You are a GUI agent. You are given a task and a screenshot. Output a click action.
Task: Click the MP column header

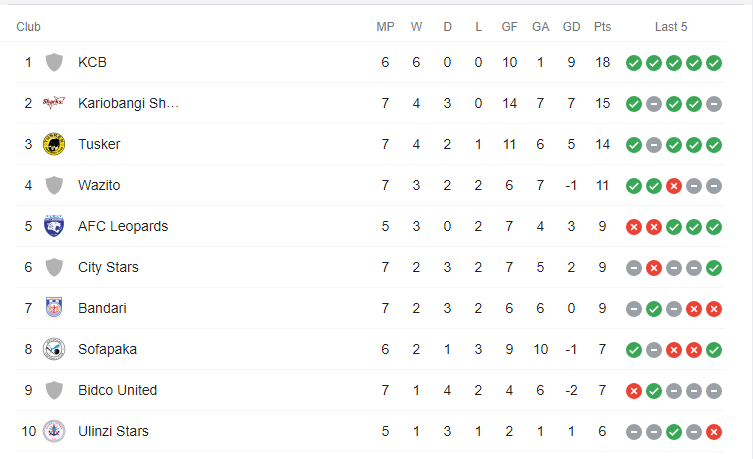click(x=385, y=27)
